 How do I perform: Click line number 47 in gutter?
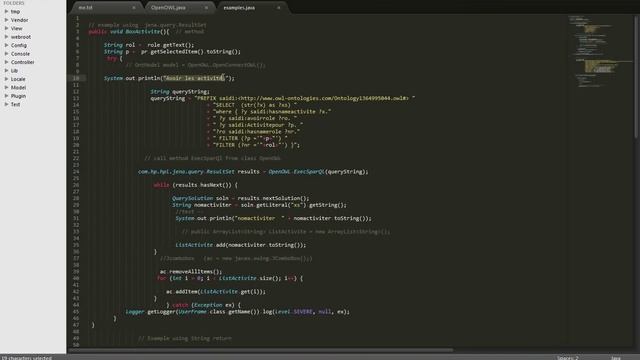click(76, 325)
